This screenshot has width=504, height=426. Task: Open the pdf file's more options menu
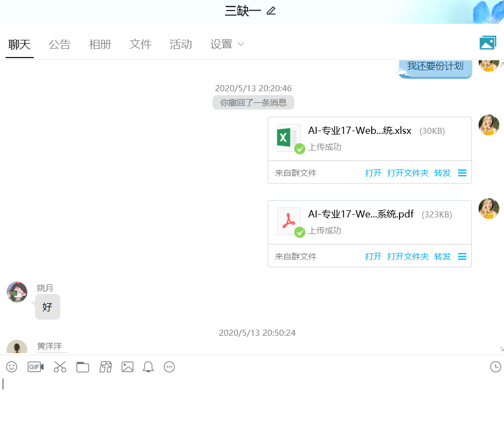point(463,257)
